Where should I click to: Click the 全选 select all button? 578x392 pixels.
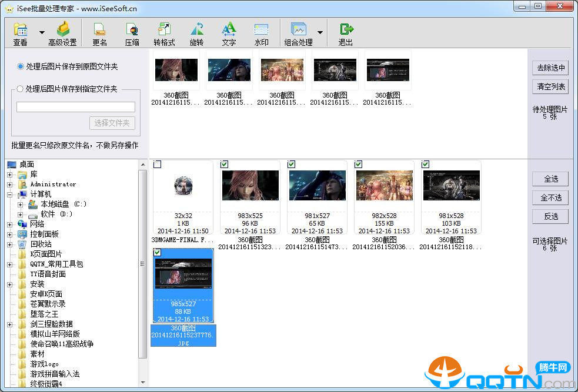click(550, 179)
